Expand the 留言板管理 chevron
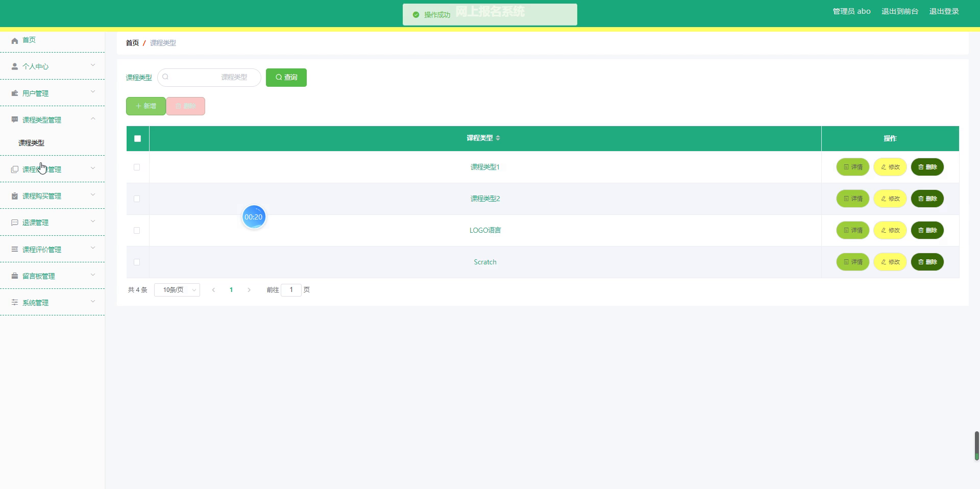The width and height of the screenshot is (980, 489). [x=93, y=275]
